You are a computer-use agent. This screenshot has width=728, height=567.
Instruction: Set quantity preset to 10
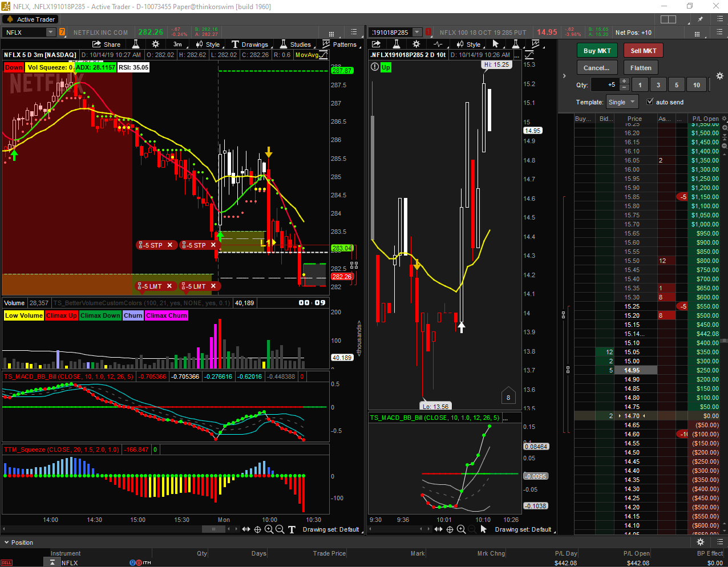tap(697, 85)
